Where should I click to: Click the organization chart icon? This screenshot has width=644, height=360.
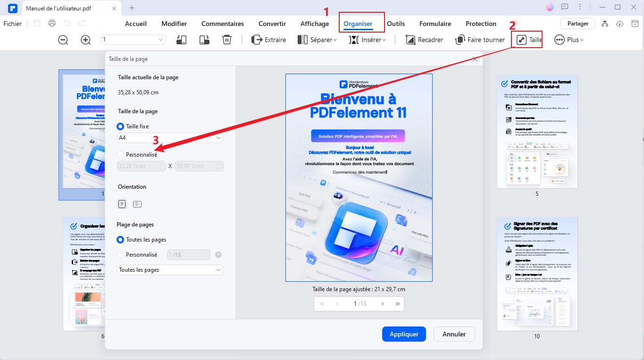pos(605,24)
